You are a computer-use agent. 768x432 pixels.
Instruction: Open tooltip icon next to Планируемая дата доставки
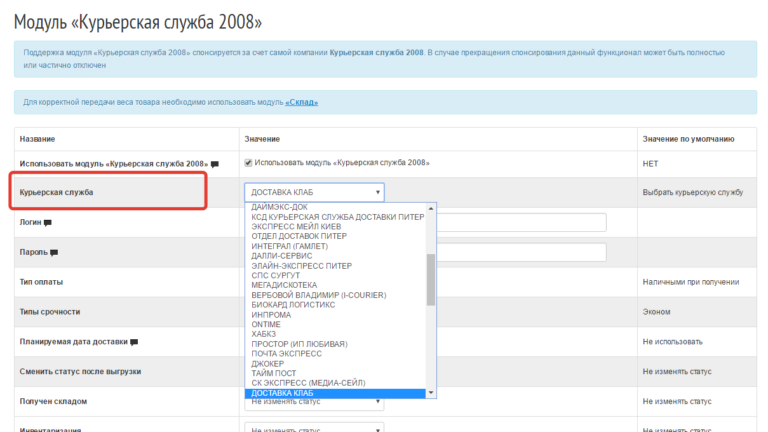click(134, 342)
